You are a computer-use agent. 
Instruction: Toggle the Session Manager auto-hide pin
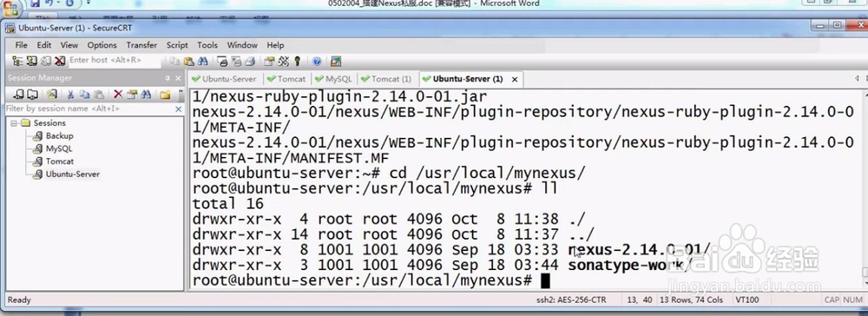click(168, 79)
